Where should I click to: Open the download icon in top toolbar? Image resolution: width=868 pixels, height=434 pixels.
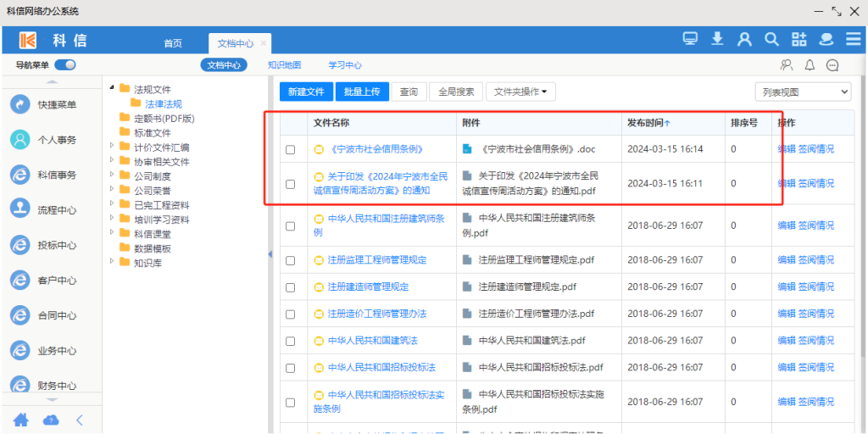point(717,39)
